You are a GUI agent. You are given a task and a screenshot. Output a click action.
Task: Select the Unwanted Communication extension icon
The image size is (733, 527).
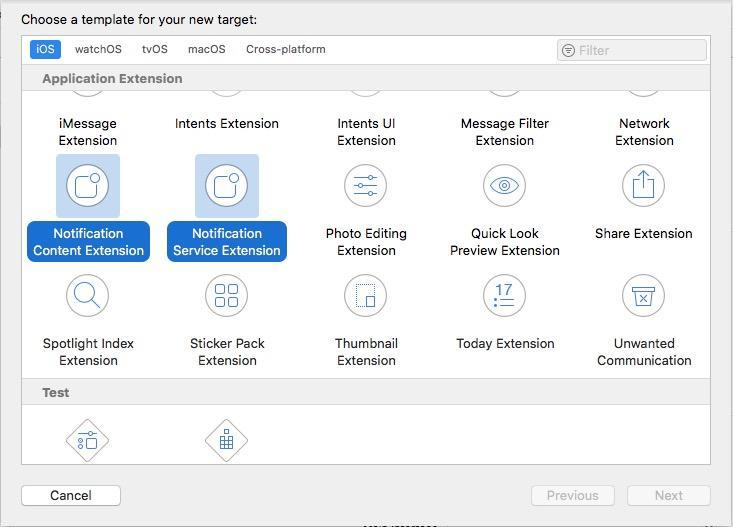pyautogui.click(x=643, y=296)
